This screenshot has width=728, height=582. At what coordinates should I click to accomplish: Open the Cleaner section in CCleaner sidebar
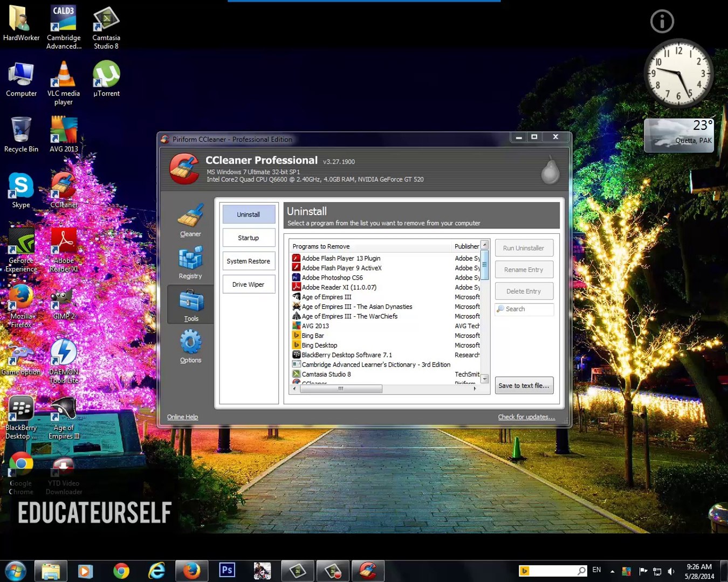[190, 220]
